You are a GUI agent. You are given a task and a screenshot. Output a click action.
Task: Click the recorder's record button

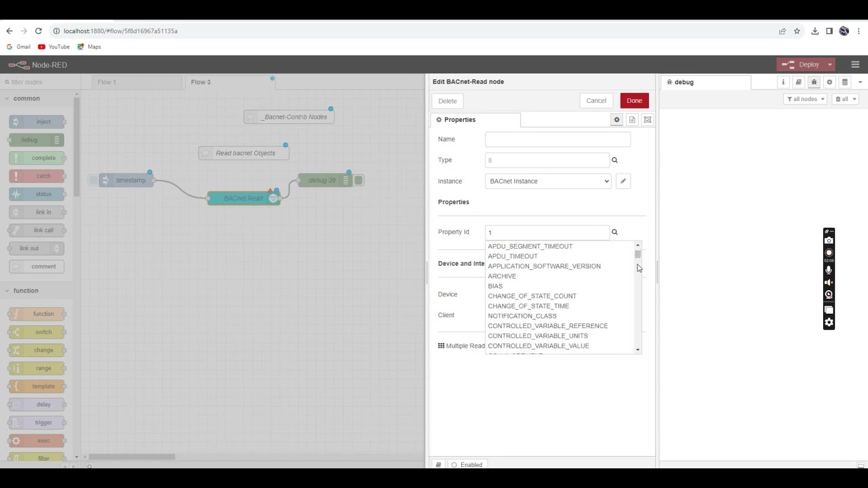pyautogui.click(x=829, y=253)
